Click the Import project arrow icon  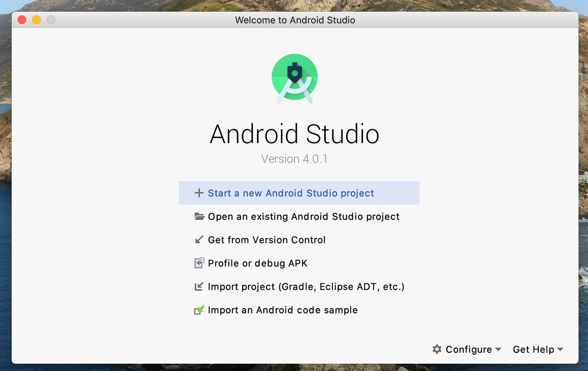pyautogui.click(x=199, y=286)
